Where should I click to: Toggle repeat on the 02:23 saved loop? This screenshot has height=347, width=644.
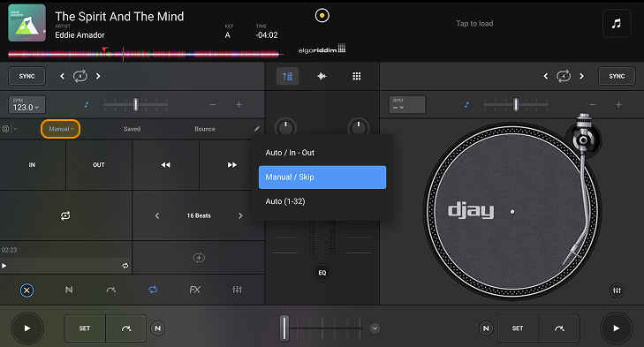coord(125,266)
